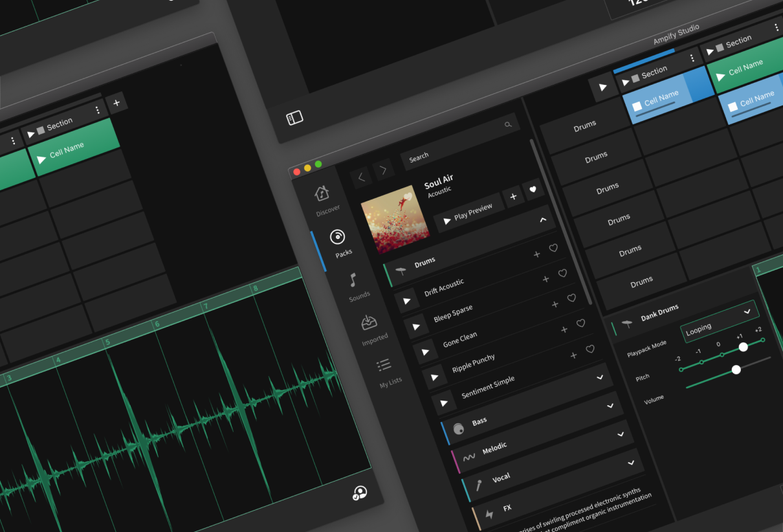Open Sounds via the music note icon

click(x=353, y=280)
